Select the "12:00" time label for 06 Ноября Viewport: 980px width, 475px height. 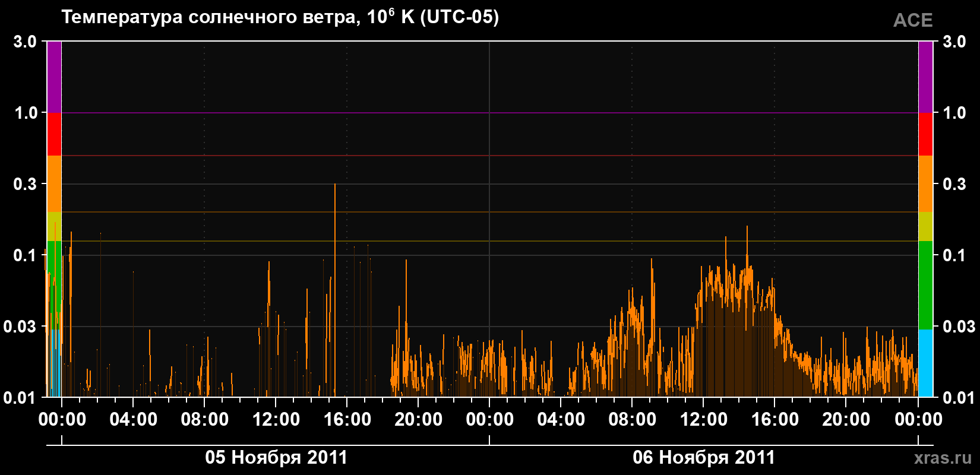(704, 420)
